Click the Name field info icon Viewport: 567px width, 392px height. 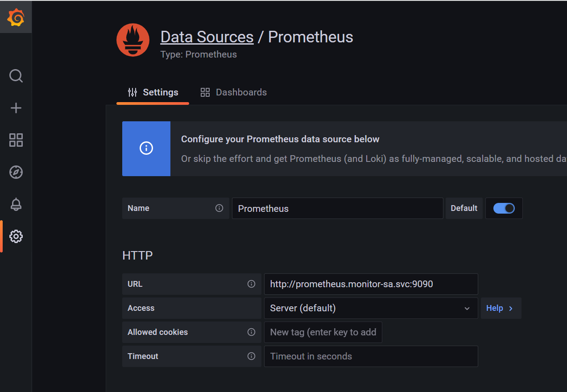pyautogui.click(x=219, y=208)
